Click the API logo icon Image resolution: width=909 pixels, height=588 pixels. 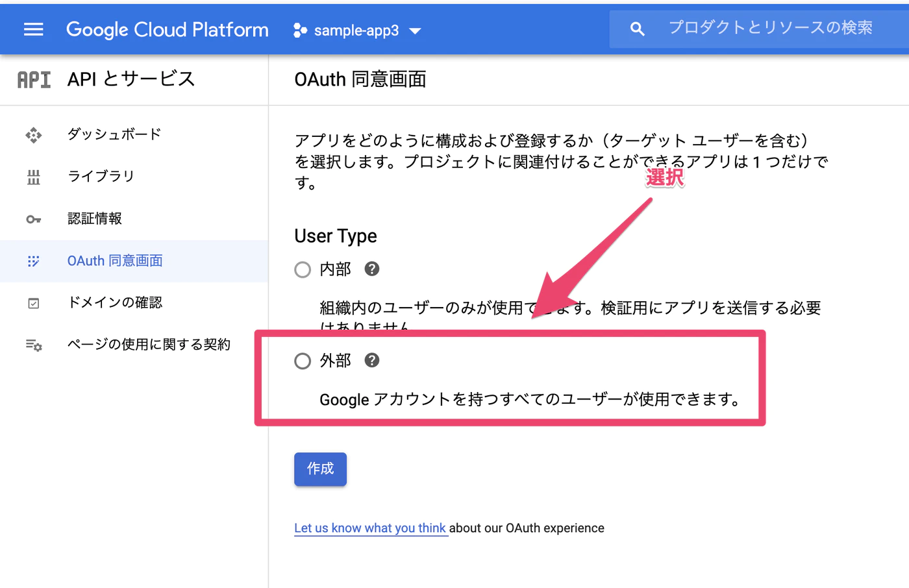34,80
